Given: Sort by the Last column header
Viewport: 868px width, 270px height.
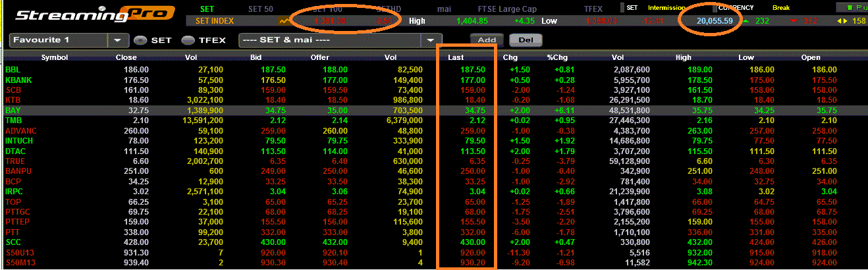Looking at the screenshot, I should (456, 57).
